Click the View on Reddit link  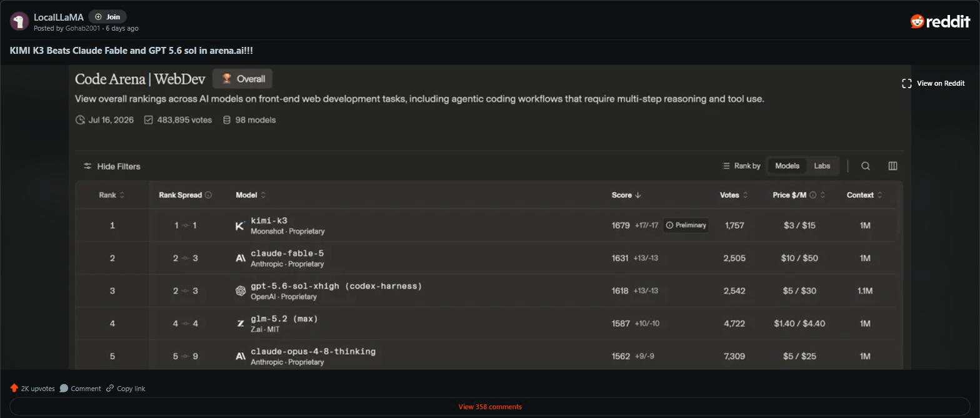933,83
